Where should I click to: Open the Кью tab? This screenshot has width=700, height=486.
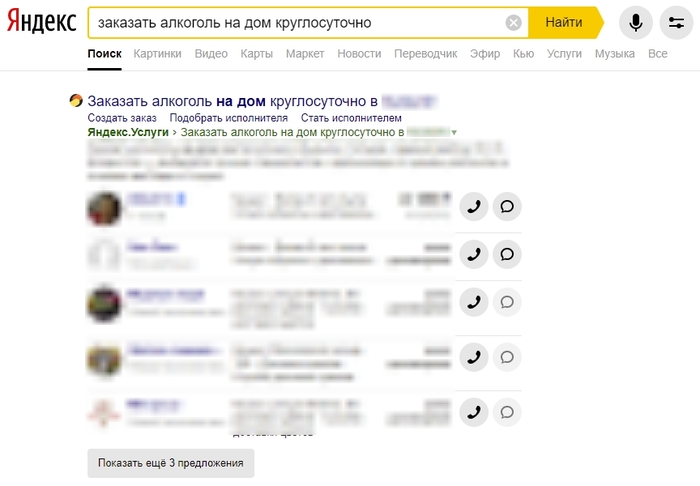coord(523,54)
